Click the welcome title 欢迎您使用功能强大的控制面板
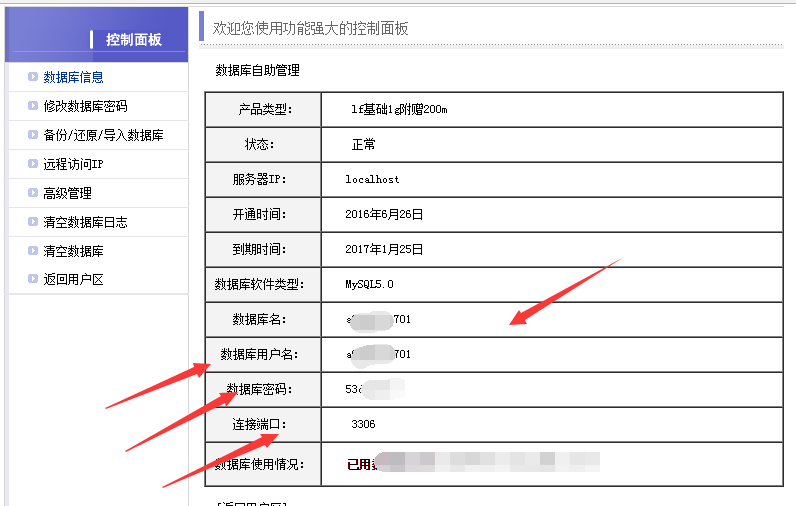Viewport: 796px width, 506px height. coord(310,28)
